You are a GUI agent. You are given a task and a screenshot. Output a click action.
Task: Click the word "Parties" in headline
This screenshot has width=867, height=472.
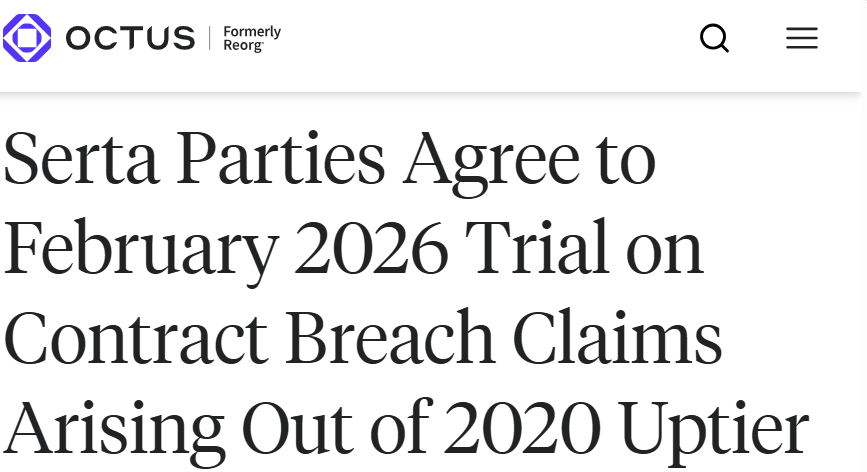[281, 158]
